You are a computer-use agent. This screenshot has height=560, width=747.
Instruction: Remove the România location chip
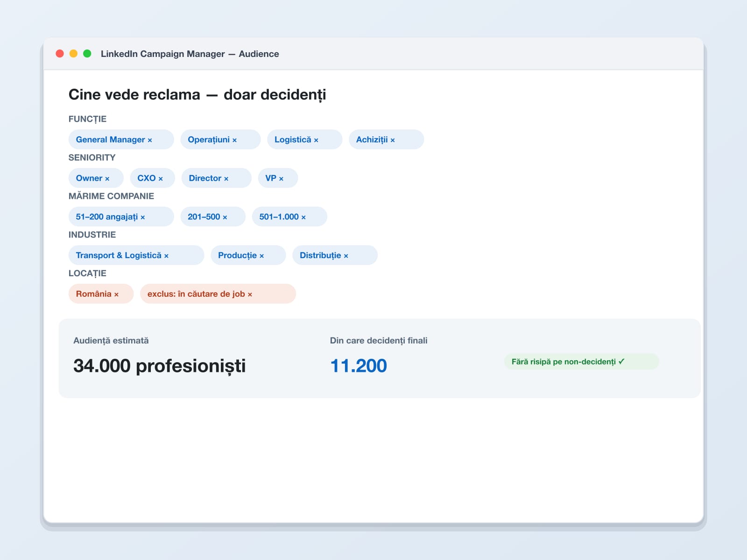coord(116,294)
